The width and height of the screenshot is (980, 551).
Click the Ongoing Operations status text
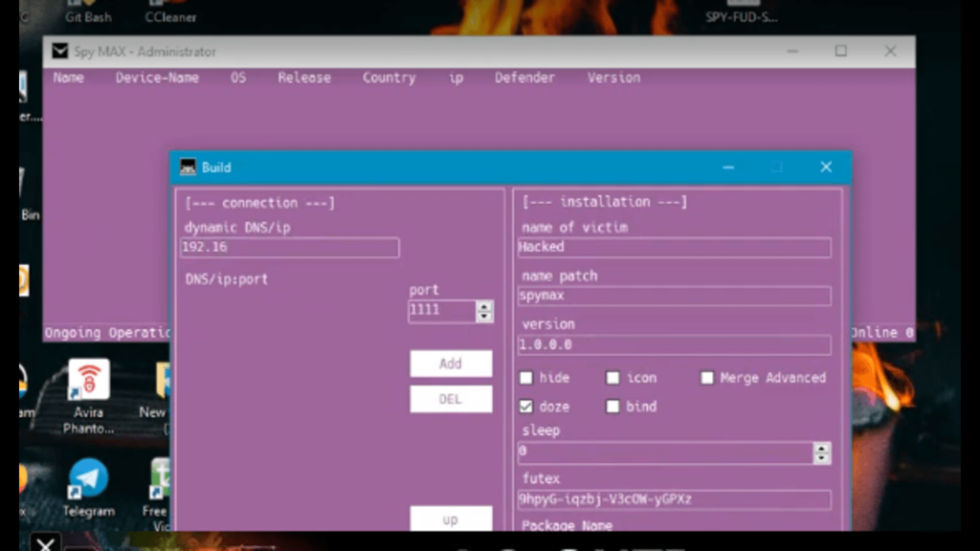coord(107,332)
